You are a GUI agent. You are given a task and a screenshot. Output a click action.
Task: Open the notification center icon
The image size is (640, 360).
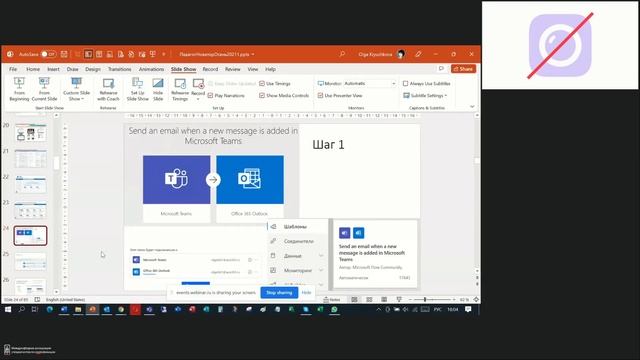point(468,310)
